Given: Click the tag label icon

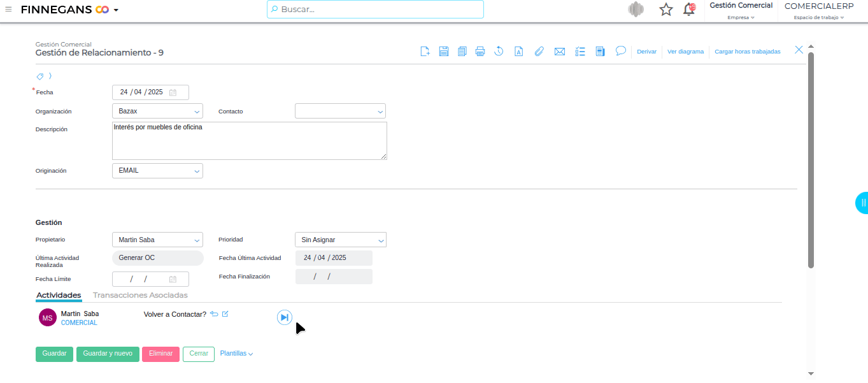Looking at the screenshot, I should (x=39, y=76).
